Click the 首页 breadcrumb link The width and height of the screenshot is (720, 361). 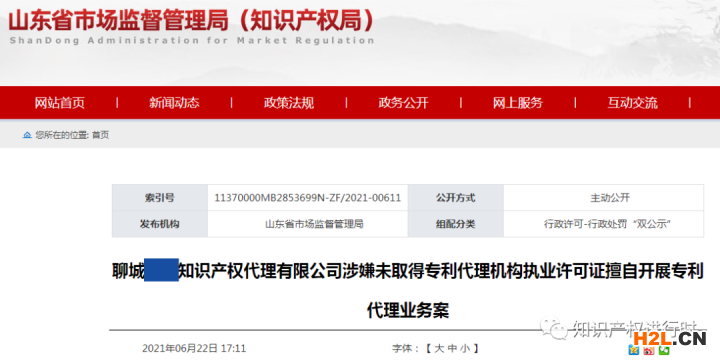[101, 135]
